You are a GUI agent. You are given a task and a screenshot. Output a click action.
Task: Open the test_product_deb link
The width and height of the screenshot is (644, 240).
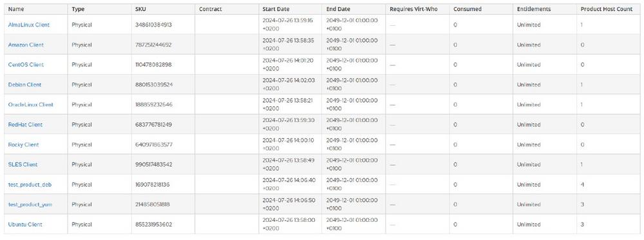pos(30,185)
